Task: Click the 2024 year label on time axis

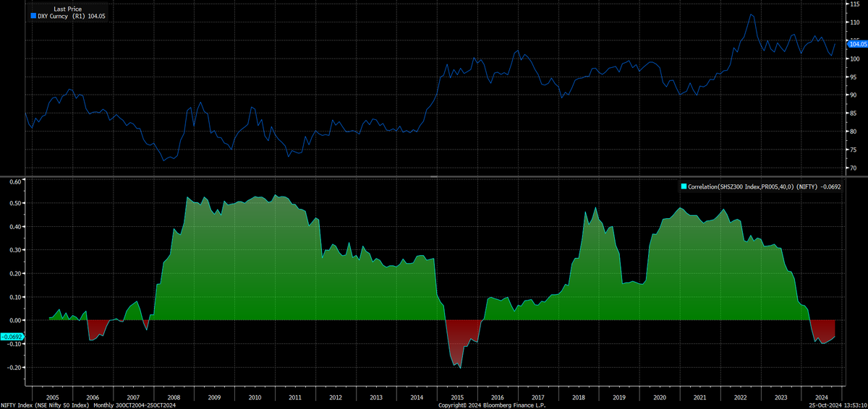Action: click(822, 397)
